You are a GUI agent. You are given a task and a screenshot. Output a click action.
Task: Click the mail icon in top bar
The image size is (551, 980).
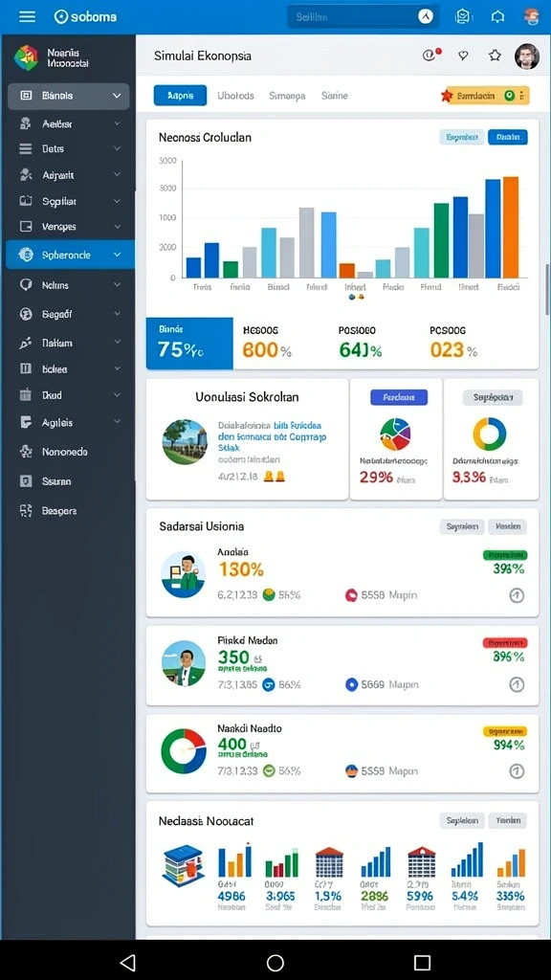pyautogui.click(x=463, y=17)
